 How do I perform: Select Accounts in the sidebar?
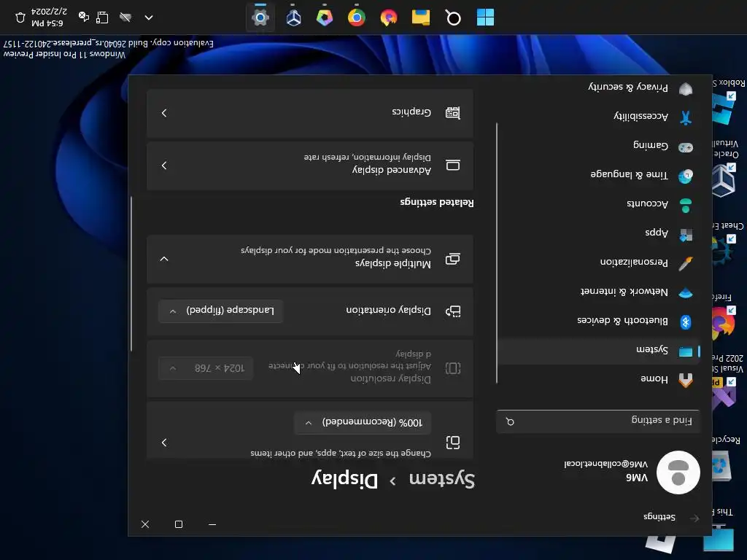pyautogui.click(x=598, y=204)
